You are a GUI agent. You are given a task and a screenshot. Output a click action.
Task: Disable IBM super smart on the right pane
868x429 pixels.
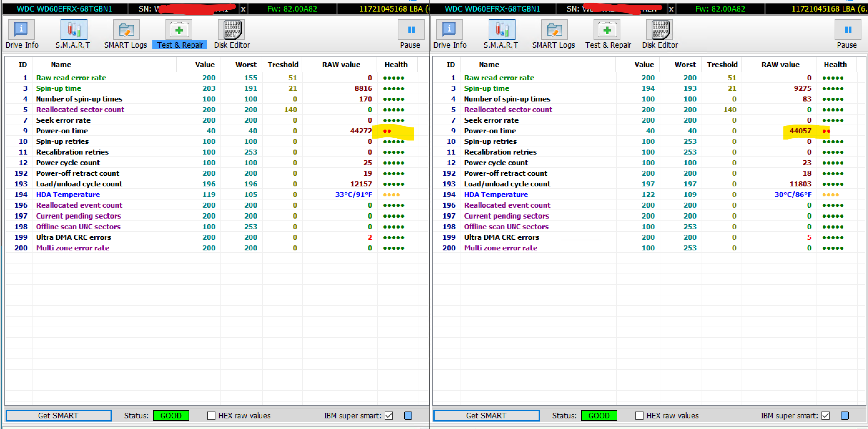click(825, 415)
